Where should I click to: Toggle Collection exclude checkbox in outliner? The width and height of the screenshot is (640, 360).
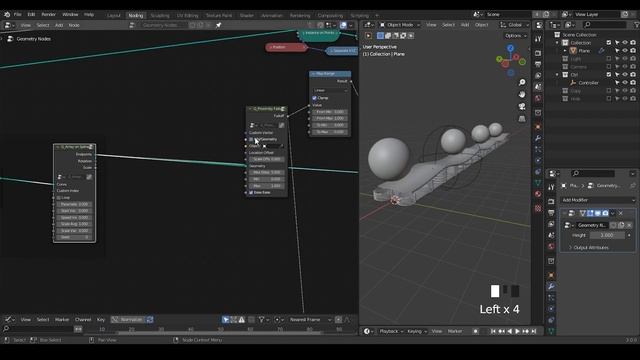[x=609, y=43]
